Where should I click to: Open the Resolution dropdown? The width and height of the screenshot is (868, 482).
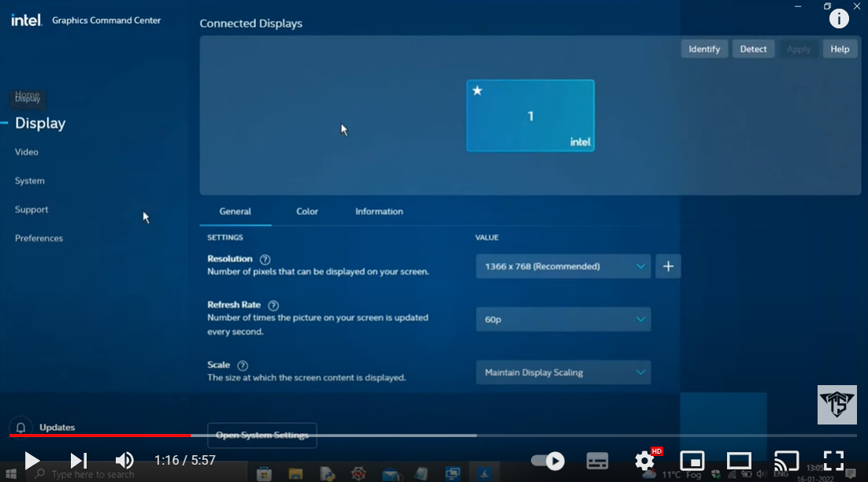point(563,266)
